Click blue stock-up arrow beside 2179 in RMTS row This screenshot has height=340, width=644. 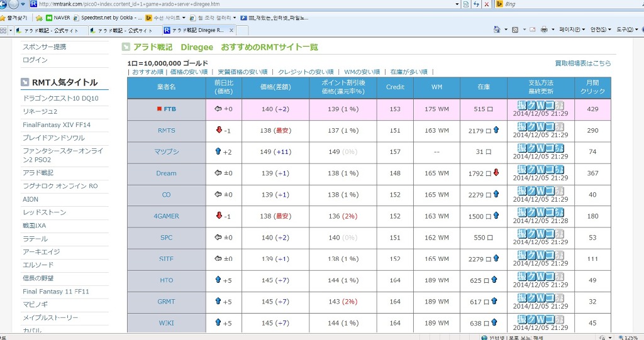(496, 129)
